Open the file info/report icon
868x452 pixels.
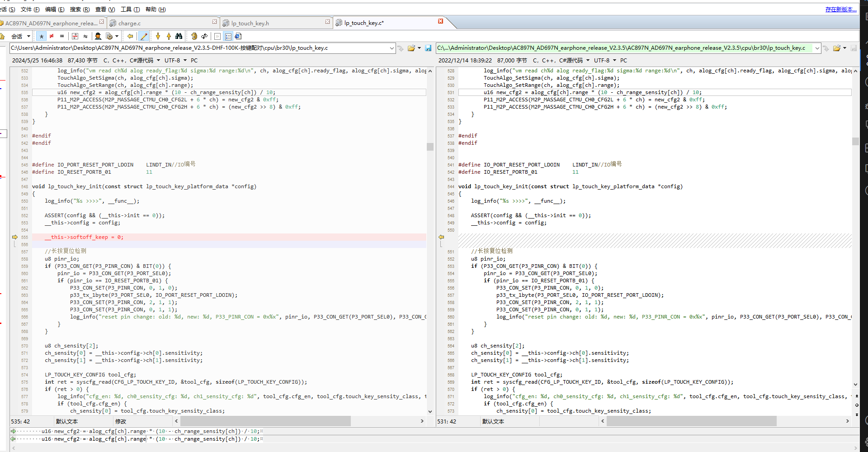[x=238, y=36]
